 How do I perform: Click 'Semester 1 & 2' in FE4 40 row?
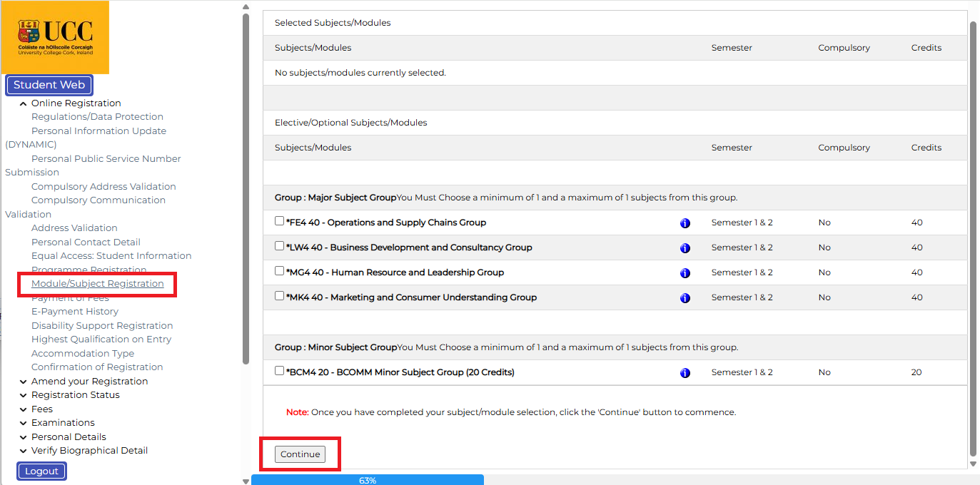click(x=742, y=223)
